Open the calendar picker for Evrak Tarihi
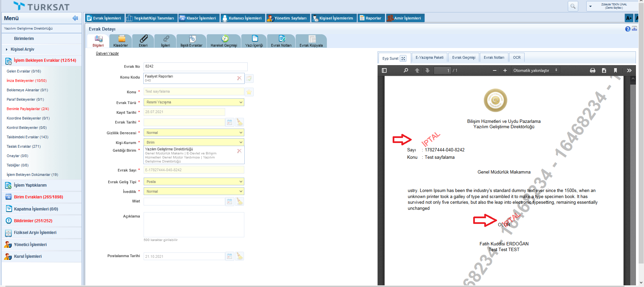The image size is (644, 287). click(x=230, y=123)
